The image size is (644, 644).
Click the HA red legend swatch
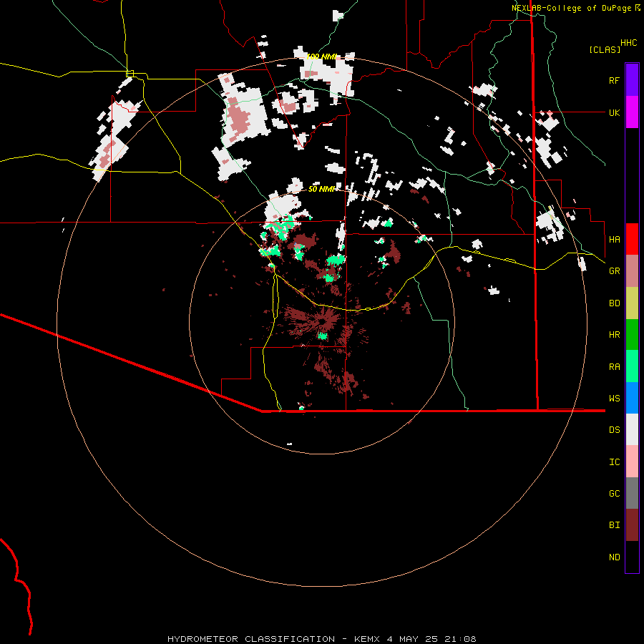[x=632, y=239]
